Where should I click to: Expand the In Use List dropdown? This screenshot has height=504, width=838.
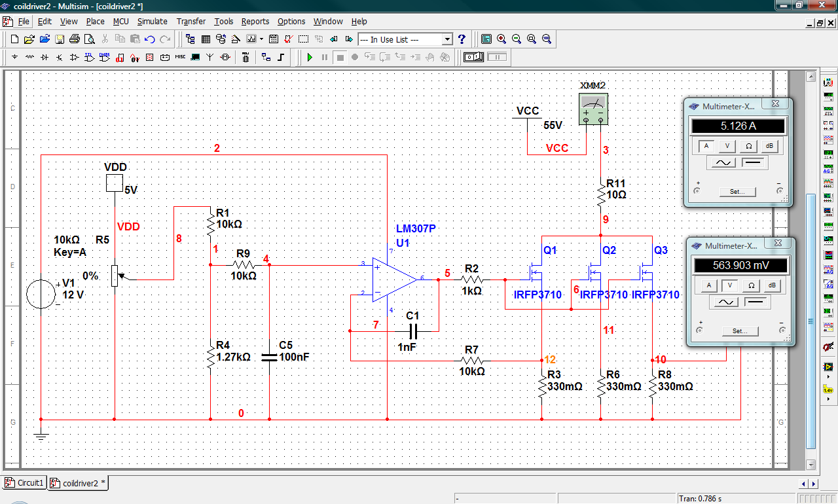click(447, 39)
